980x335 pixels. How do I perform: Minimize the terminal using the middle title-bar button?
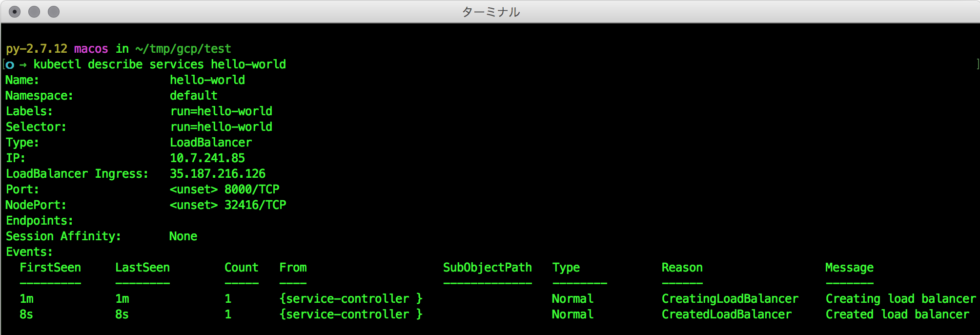(x=34, y=12)
